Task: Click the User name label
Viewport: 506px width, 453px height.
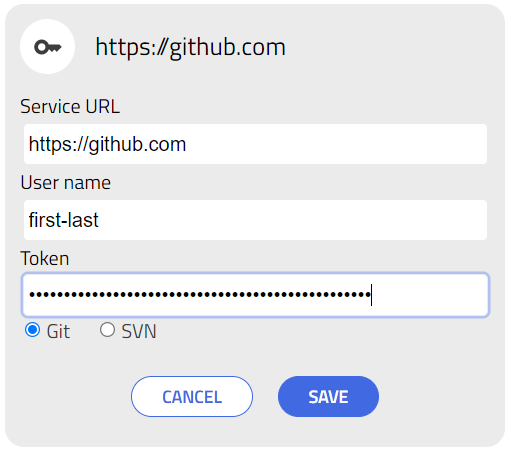Action: click(x=65, y=183)
